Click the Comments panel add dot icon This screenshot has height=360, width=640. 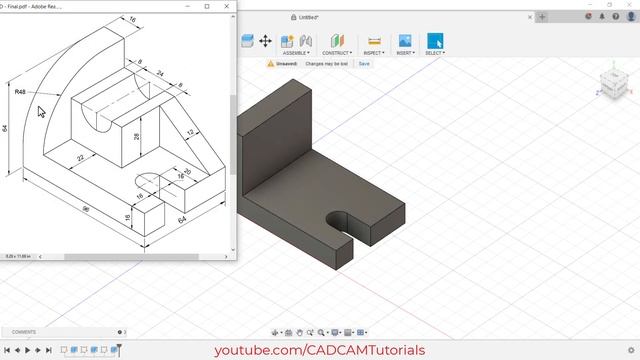point(120,332)
